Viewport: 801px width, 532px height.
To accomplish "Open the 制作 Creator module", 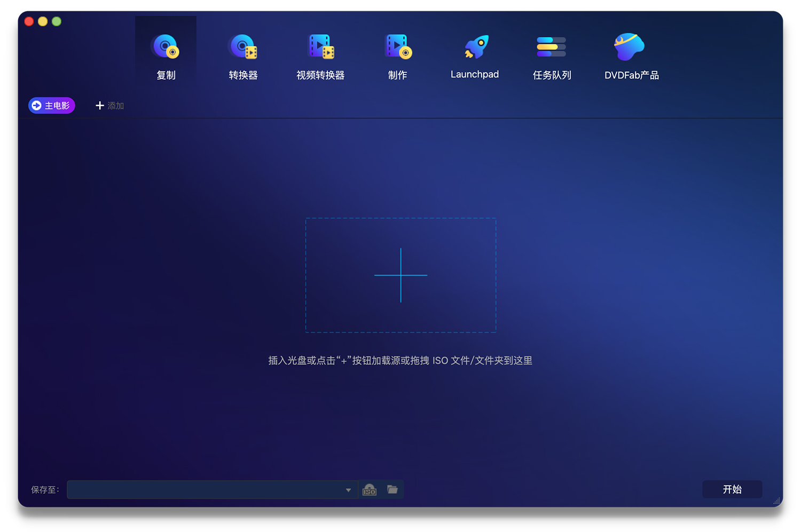I will (397, 47).
